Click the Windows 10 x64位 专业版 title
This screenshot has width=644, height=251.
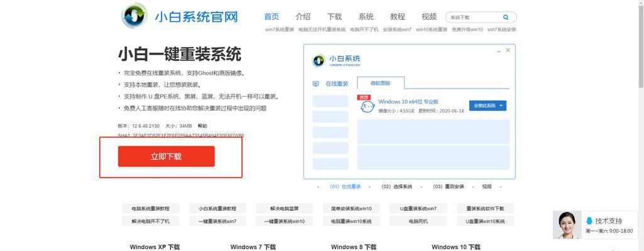coord(408,101)
